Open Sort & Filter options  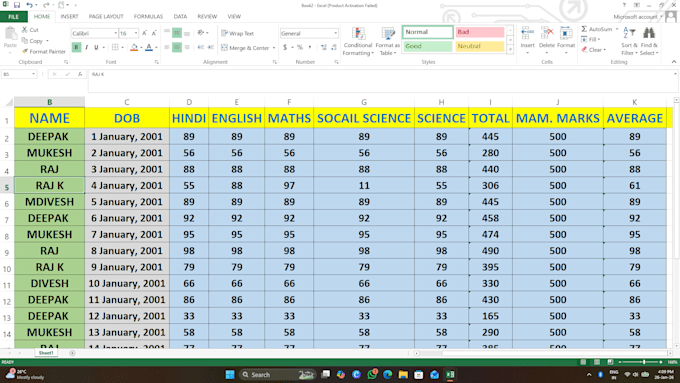629,41
